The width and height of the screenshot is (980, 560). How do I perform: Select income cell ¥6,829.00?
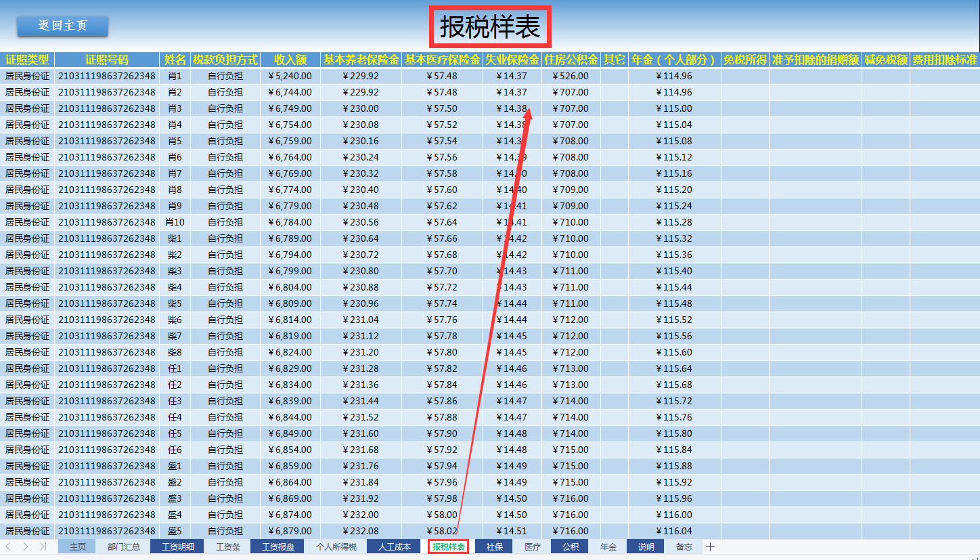click(x=290, y=368)
